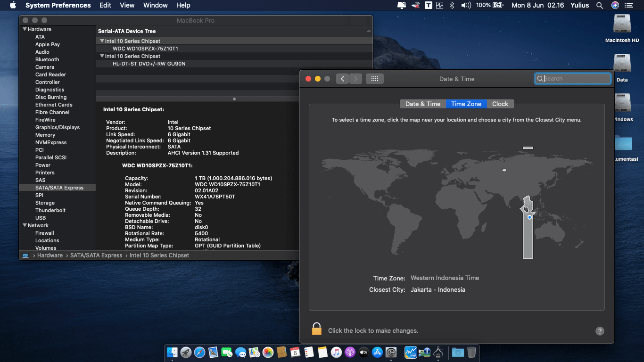This screenshot has width=644, height=362.
Task: Open Contacts book in the dock
Action: (x=282, y=352)
